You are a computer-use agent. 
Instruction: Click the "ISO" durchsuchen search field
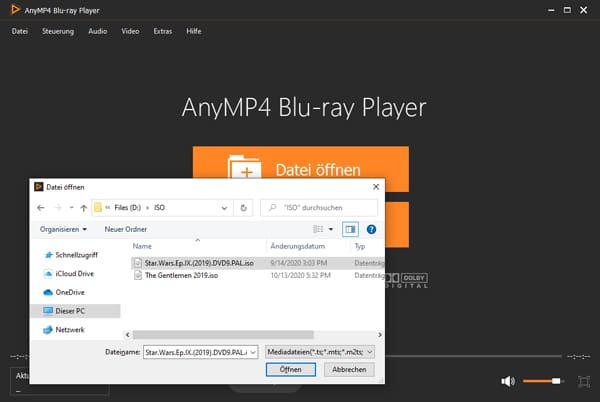click(319, 208)
